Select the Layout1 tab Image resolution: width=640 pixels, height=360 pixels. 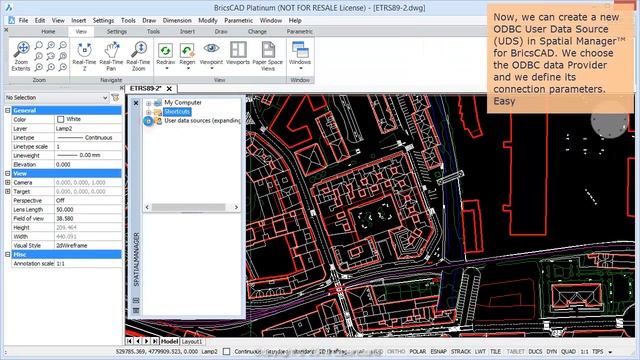click(192, 341)
